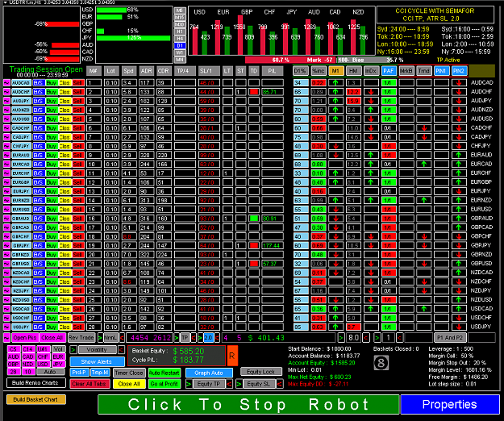The image size is (504, 421).
Task: Click the orange R reset button
Action: 232,356
